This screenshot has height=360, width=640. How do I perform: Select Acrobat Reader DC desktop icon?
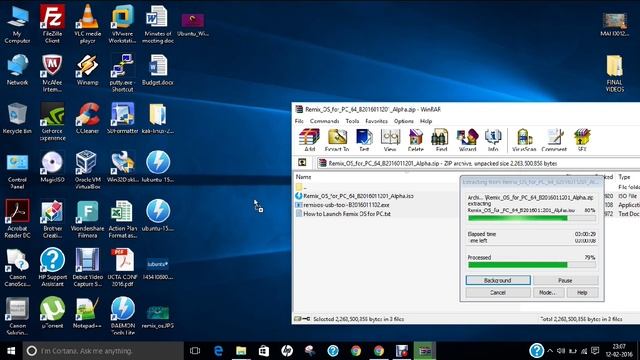point(17,219)
